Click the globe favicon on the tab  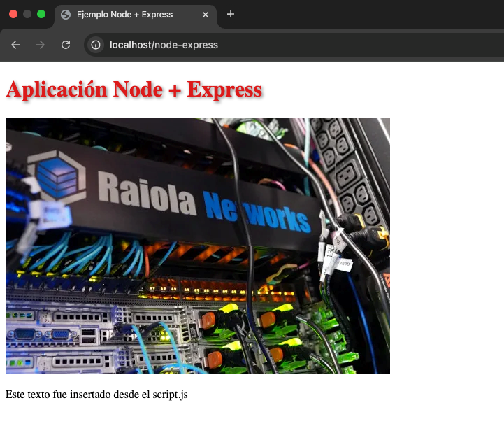coord(66,15)
